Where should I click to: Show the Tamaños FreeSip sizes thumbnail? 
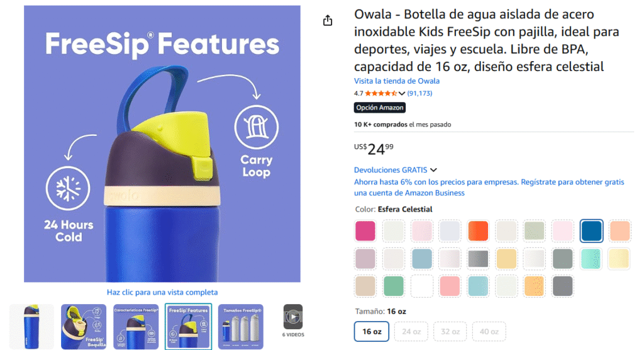click(241, 326)
